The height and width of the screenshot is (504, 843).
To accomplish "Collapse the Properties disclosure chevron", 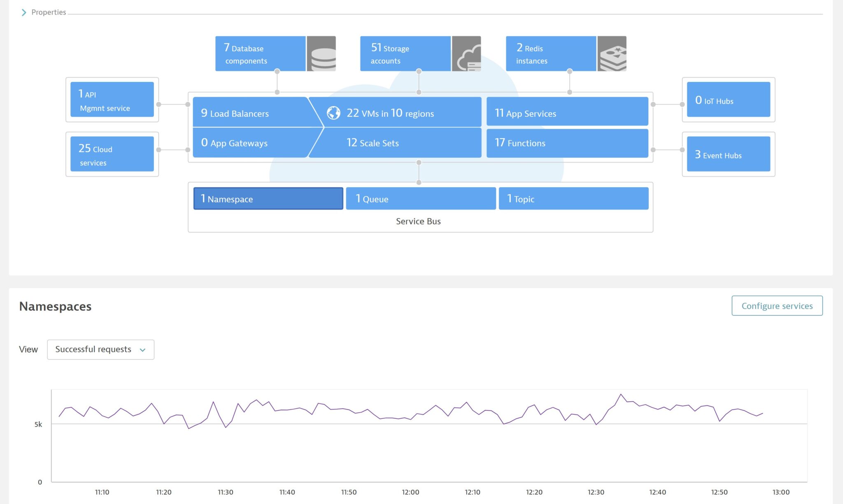I will (x=24, y=12).
